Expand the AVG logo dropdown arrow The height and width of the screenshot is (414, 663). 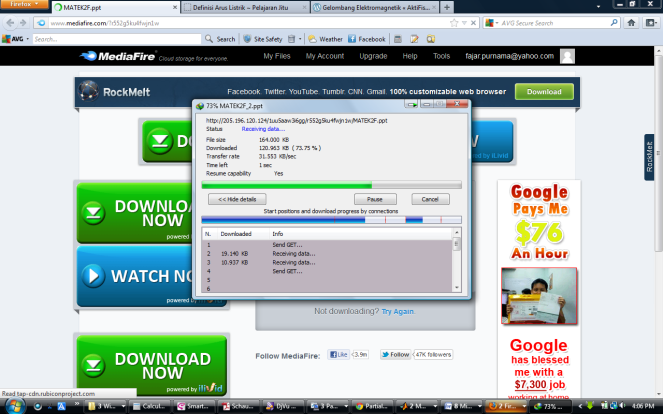click(x=27, y=39)
